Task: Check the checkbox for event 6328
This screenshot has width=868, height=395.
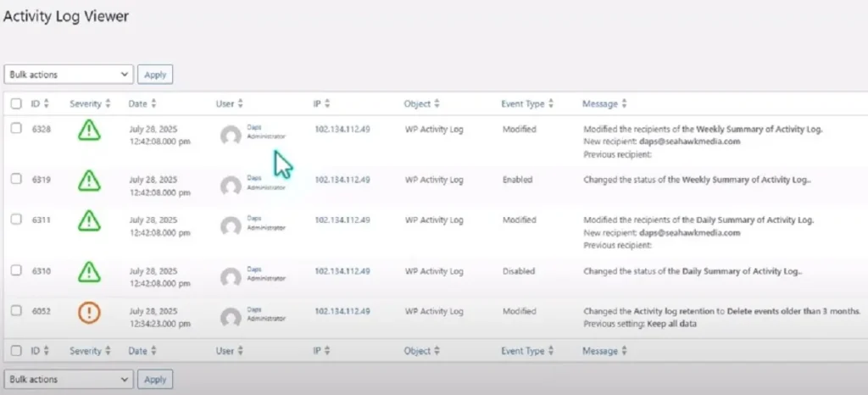Action: (x=17, y=128)
